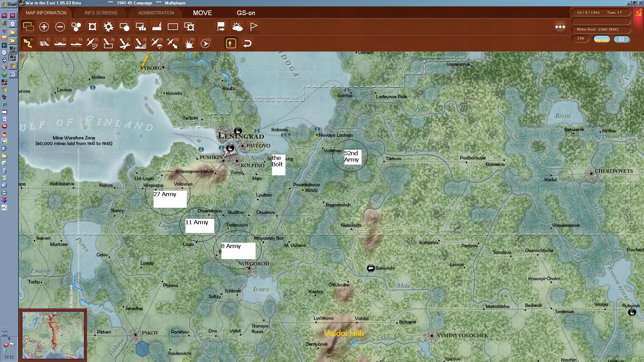This screenshot has width=644, height=362.
Task: Click the EN language indicator
Action: (4, 333)
